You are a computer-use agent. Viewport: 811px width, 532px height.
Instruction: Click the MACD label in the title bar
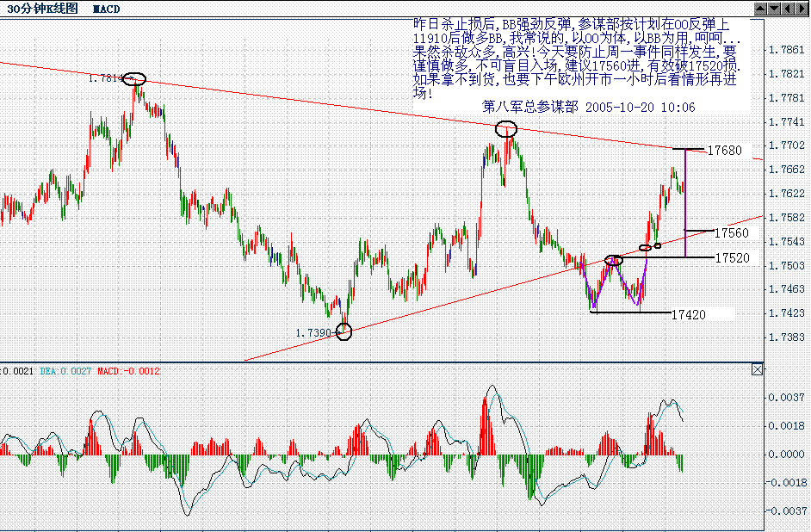click(107, 9)
